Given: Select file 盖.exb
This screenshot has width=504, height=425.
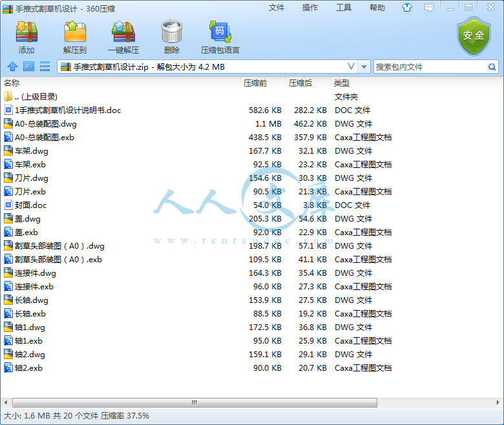Looking at the screenshot, I should (x=26, y=233).
